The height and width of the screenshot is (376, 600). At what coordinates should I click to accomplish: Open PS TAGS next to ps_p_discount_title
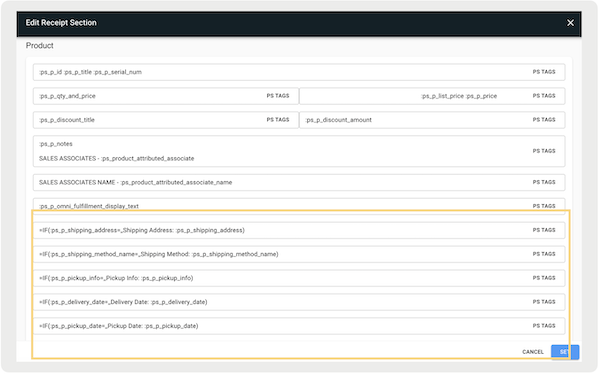tap(278, 120)
